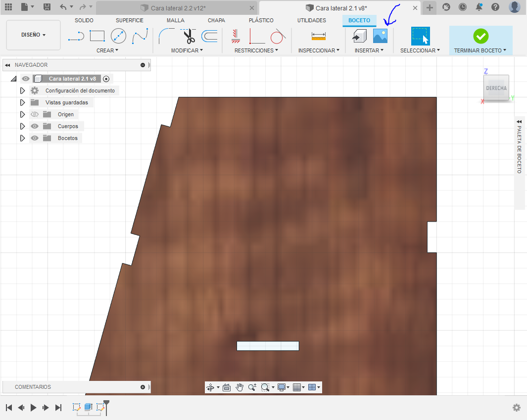The image size is (527, 420).
Task: Open the File menu icon
Action: (25, 7)
